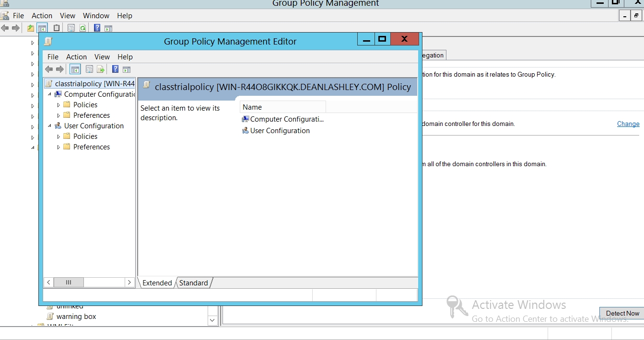Click Computer Configuration icon in the Name list

pos(246,119)
